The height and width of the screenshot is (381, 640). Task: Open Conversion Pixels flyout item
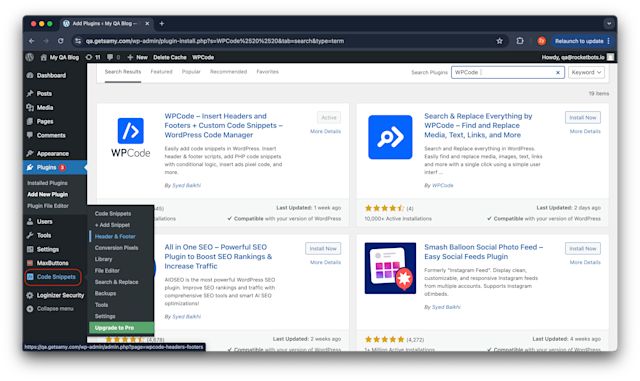point(116,248)
